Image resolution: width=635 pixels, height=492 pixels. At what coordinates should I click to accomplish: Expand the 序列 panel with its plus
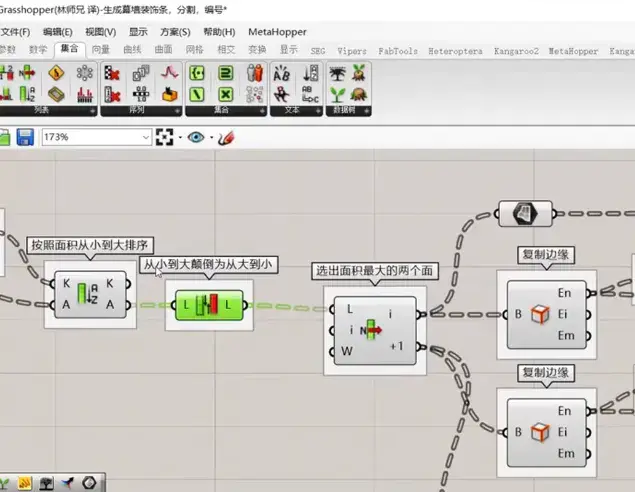[177, 111]
